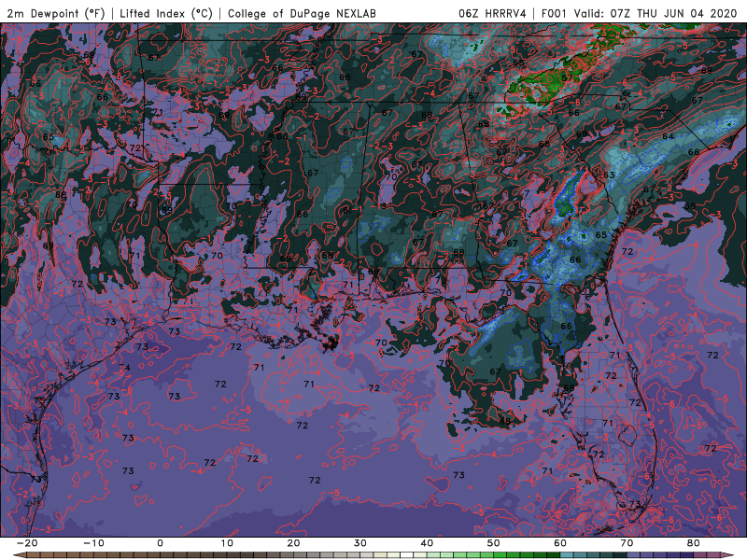Click 'Valid: 07Z THU JUN 04 2020' timestamp
This screenshot has height=560, width=747.
click(x=656, y=13)
